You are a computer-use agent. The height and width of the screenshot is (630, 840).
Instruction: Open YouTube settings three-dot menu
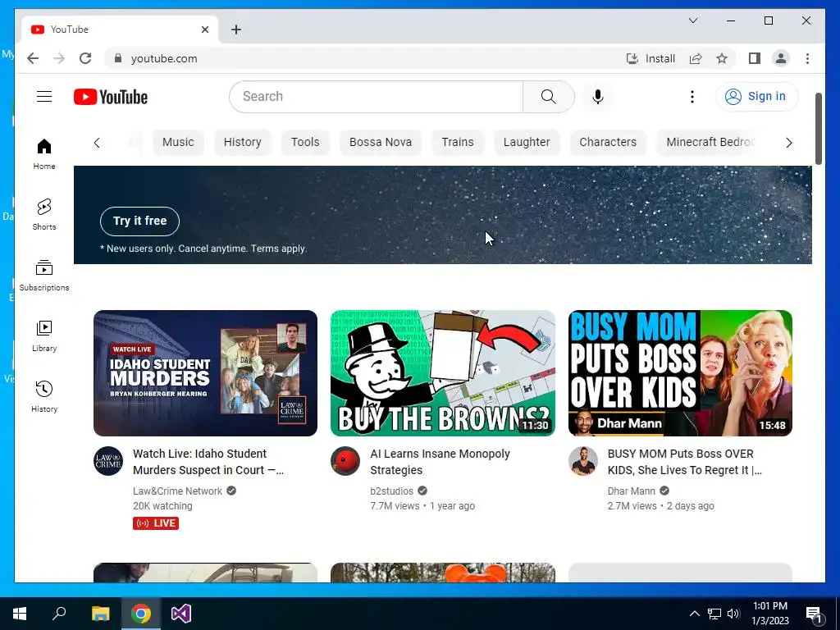pos(692,97)
